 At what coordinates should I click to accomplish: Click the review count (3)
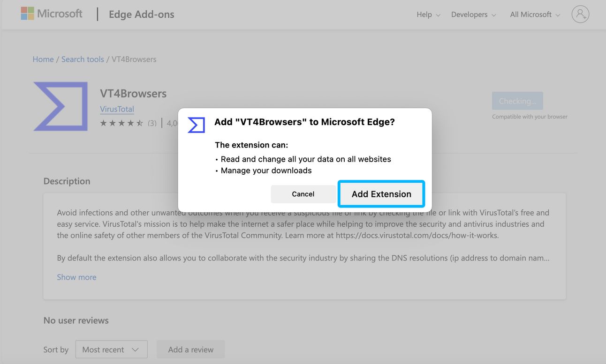pos(152,123)
